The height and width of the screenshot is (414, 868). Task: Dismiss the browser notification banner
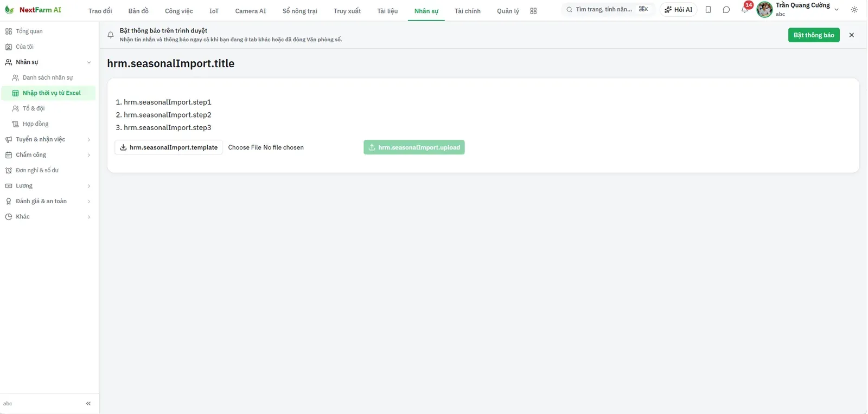852,35
